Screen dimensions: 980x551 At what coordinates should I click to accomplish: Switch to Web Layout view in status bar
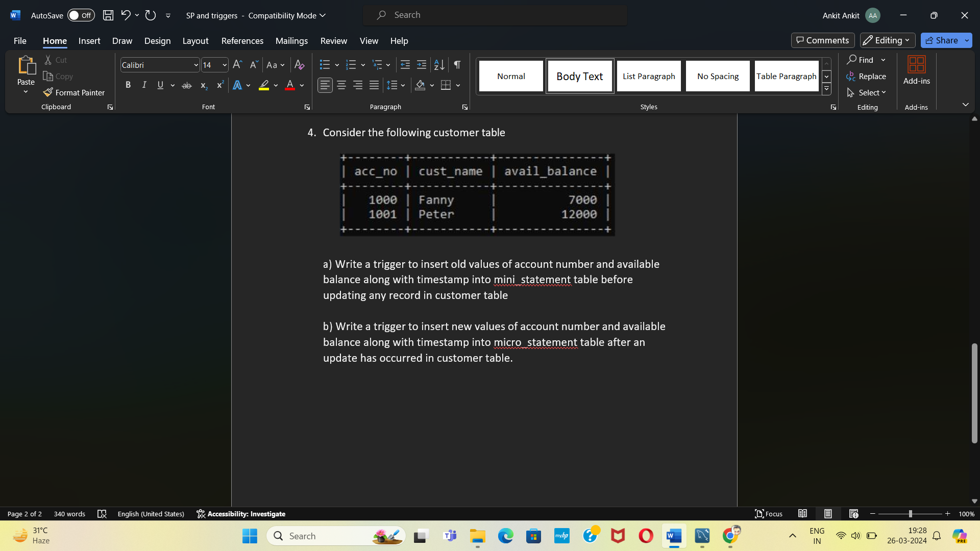point(853,514)
